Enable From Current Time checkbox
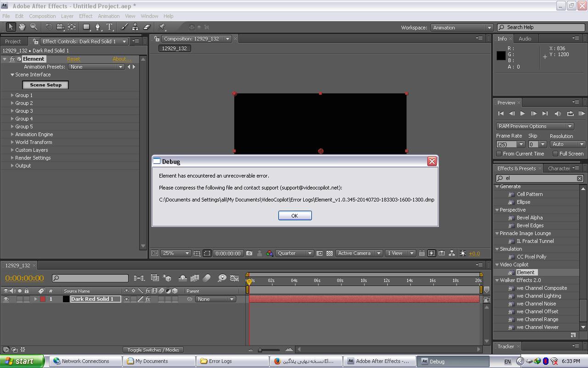 coord(499,154)
